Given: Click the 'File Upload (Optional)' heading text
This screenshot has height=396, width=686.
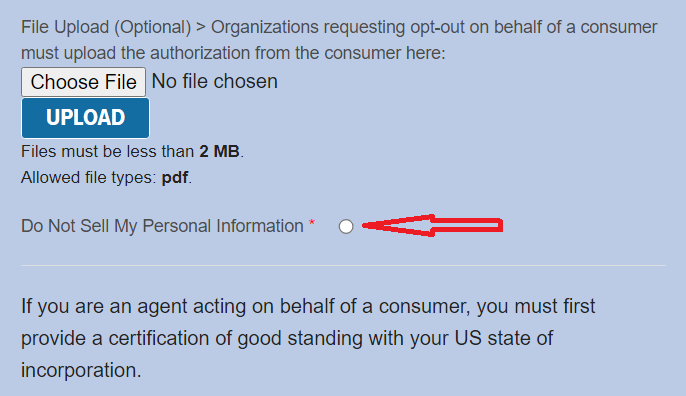Looking at the screenshot, I should point(106,27).
